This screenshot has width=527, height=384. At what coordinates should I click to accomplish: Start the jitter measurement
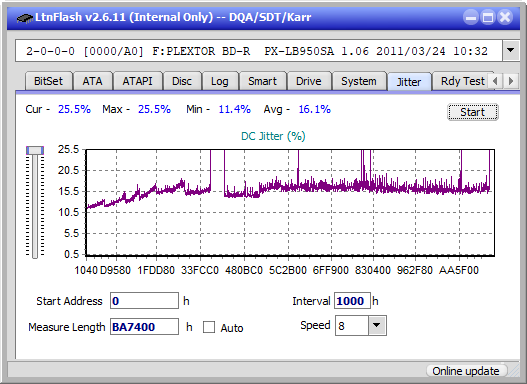[473, 112]
